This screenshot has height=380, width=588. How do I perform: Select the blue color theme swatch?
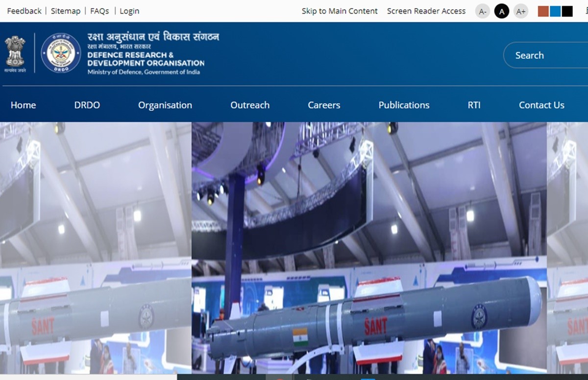[555, 11]
